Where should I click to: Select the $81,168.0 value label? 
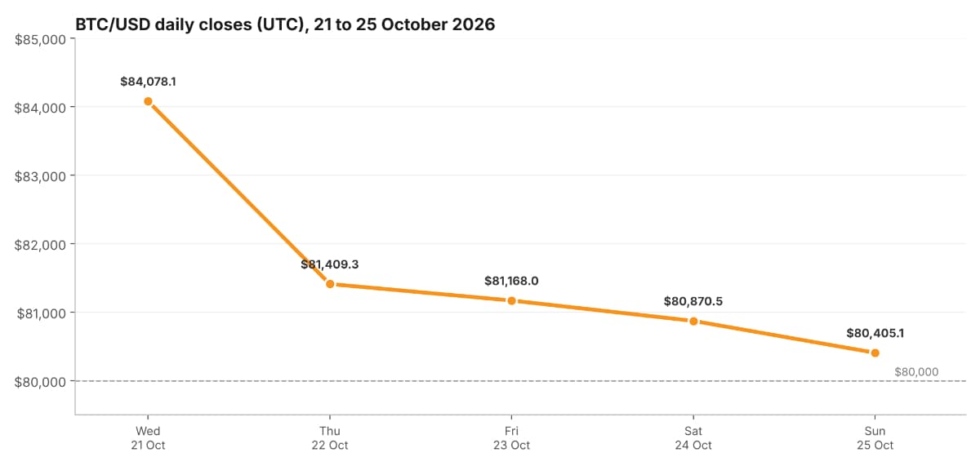511,281
